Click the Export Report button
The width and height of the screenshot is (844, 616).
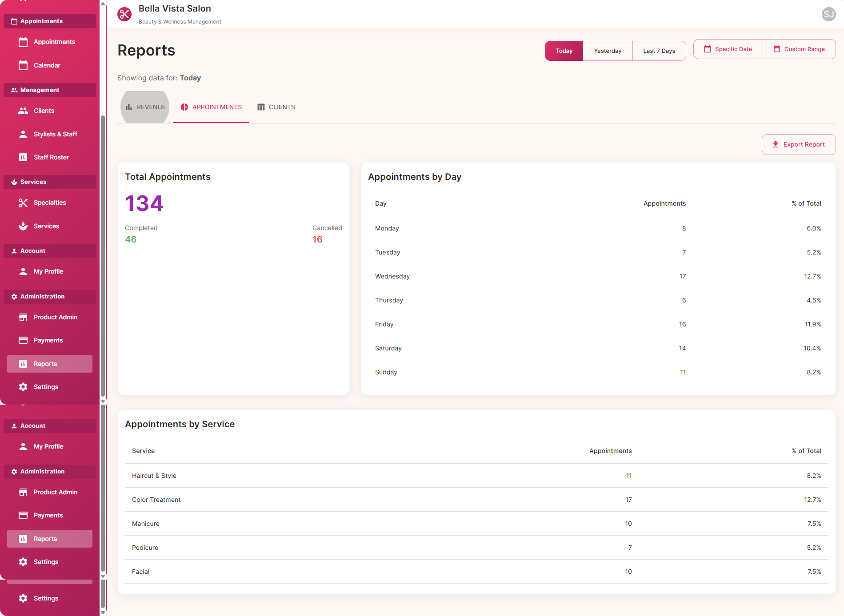coord(798,144)
